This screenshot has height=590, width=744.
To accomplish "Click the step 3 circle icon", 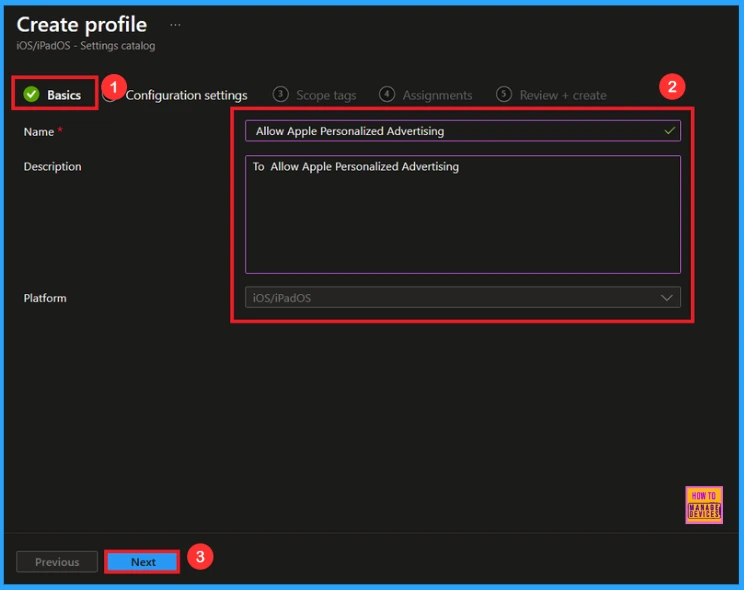I will pyautogui.click(x=280, y=94).
